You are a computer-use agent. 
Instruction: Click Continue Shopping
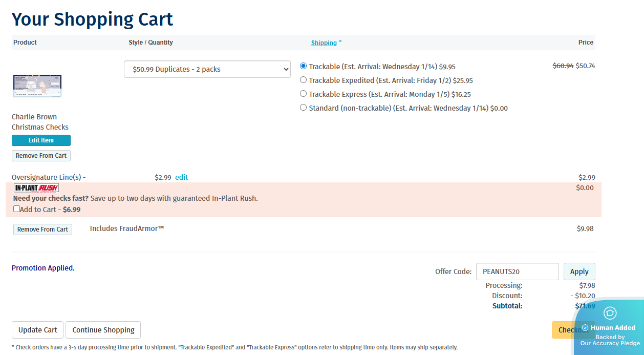(103, 330)
